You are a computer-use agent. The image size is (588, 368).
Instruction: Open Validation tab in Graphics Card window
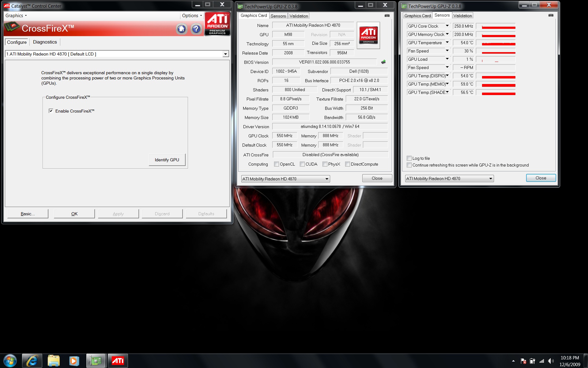[x=299, y=16]
